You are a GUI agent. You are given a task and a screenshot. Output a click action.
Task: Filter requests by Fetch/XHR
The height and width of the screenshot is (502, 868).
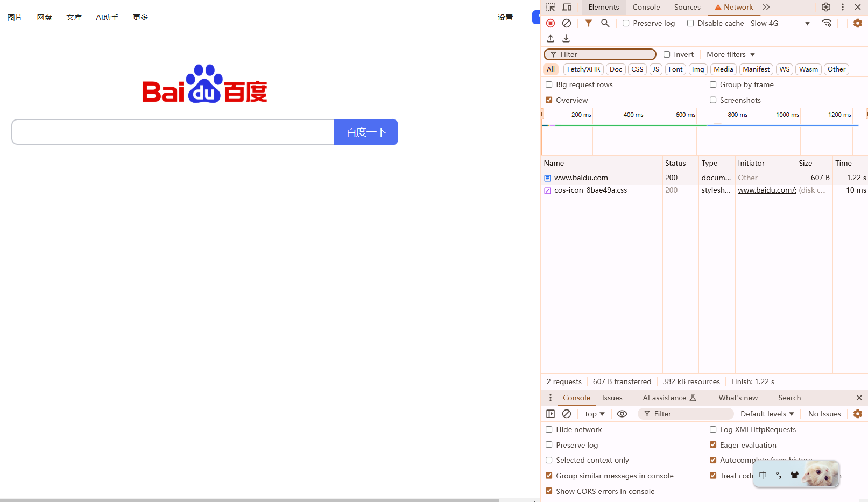583,69
